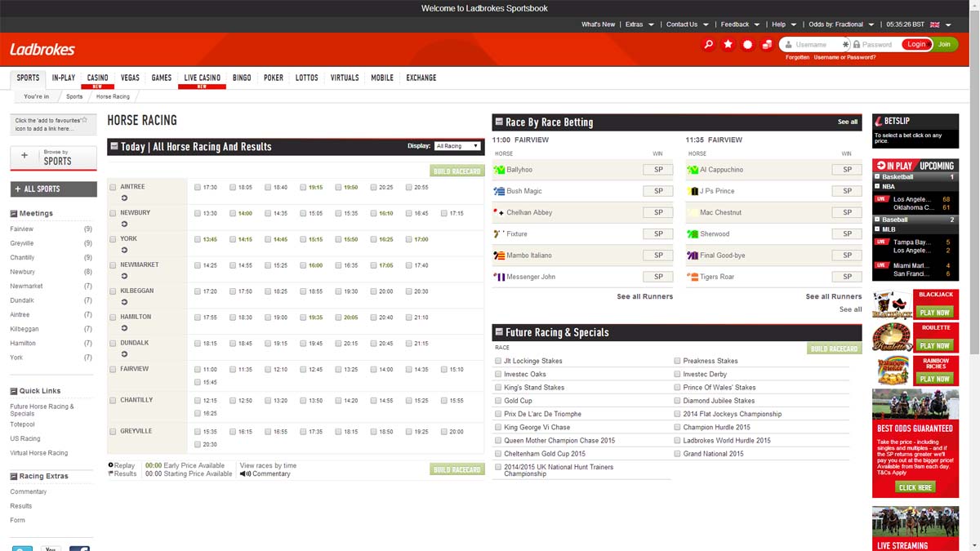Viewport: 980px width, 551px height.
Task: Click the green Join button
Action: pyautogui.click(x=944, y=44)
